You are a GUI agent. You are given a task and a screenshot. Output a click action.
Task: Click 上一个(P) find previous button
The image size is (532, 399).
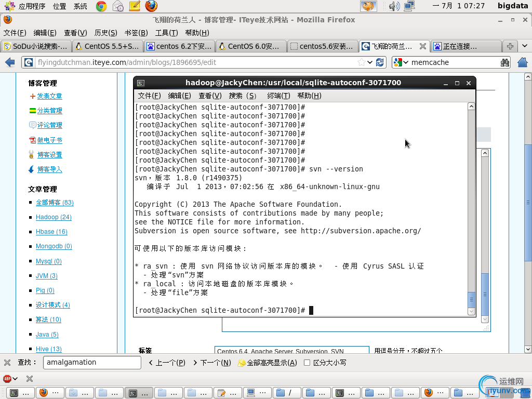[167, 363]
